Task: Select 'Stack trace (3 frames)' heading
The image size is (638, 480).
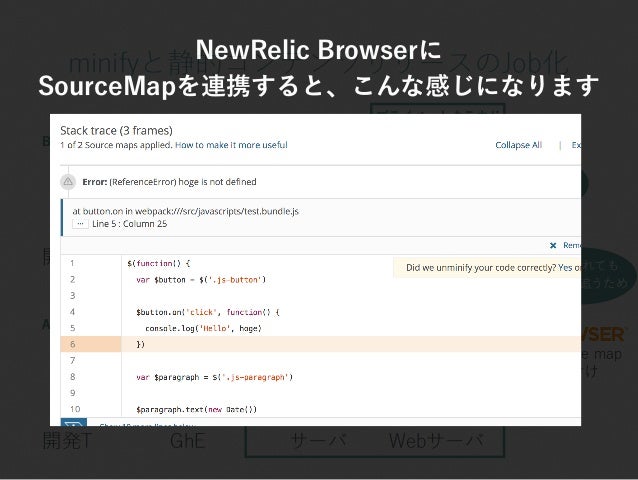Action: coord(116,131)
